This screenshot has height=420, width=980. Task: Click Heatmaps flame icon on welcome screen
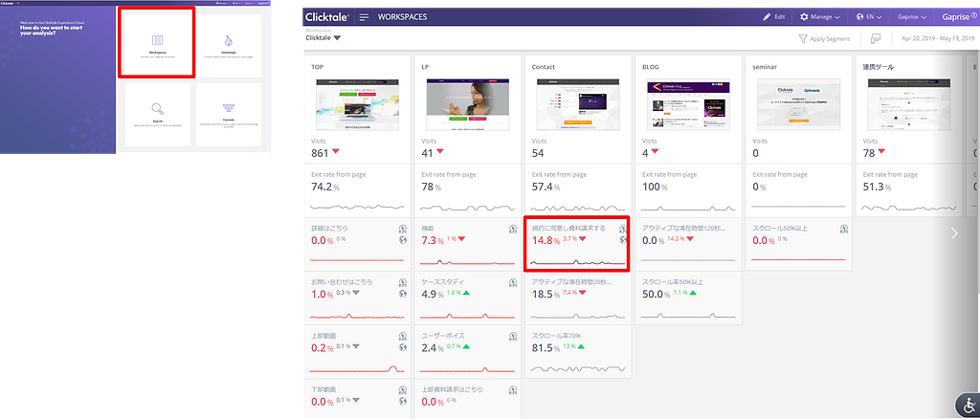click(228, 40)
